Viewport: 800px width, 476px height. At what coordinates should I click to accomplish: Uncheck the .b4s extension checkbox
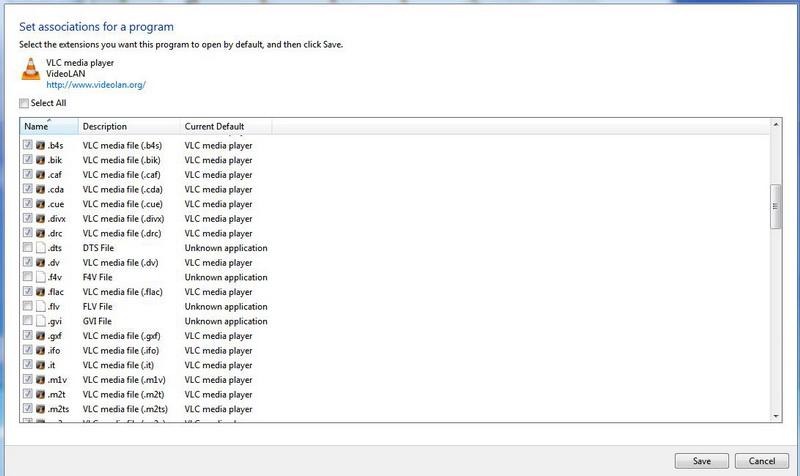coord(28,145)
